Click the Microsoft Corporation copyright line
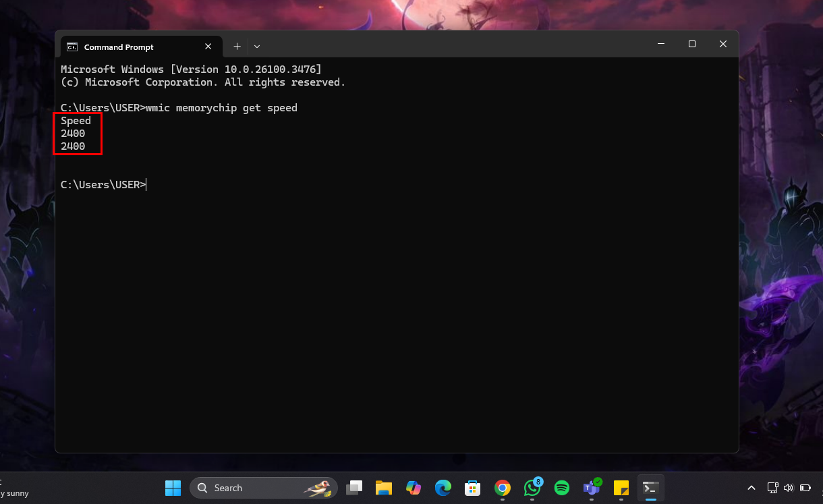Image resolution: width=823 pixels, height=504 pixels. click(203, 82)
